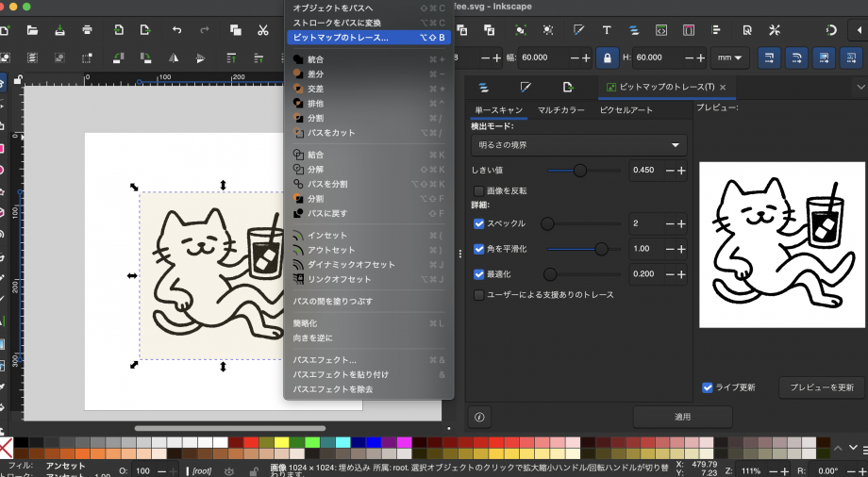Click the しきい値 threshold slider
The image size is (868, 477).
coord(579,170)
